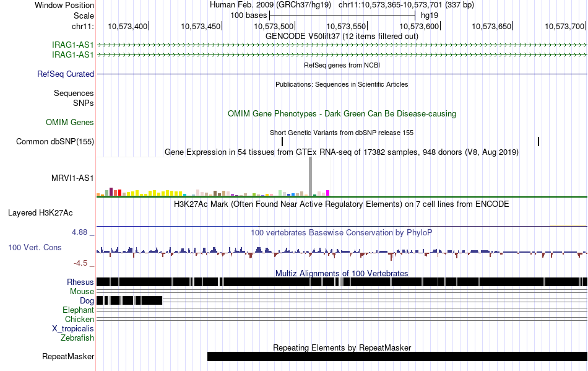Click Chicken alignment label
The height and width of the screenshot is (371, 588).
pos(79,319)
